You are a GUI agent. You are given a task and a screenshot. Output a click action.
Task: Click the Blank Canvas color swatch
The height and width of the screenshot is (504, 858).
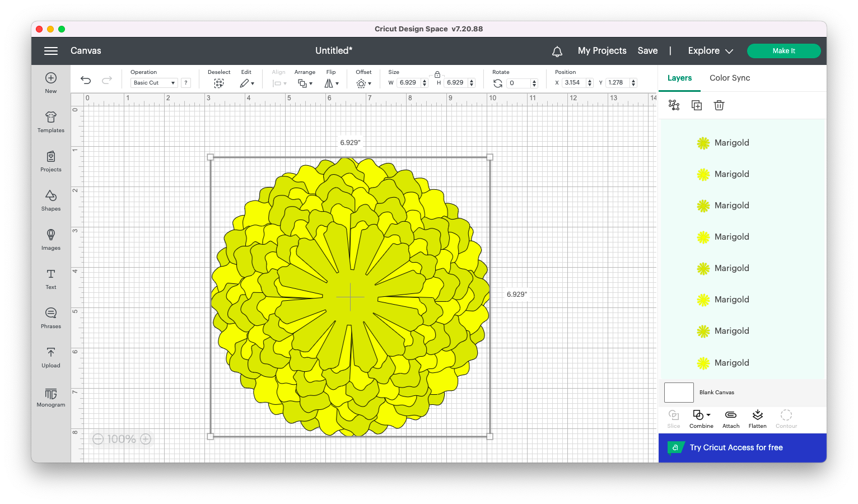point(679,393)
